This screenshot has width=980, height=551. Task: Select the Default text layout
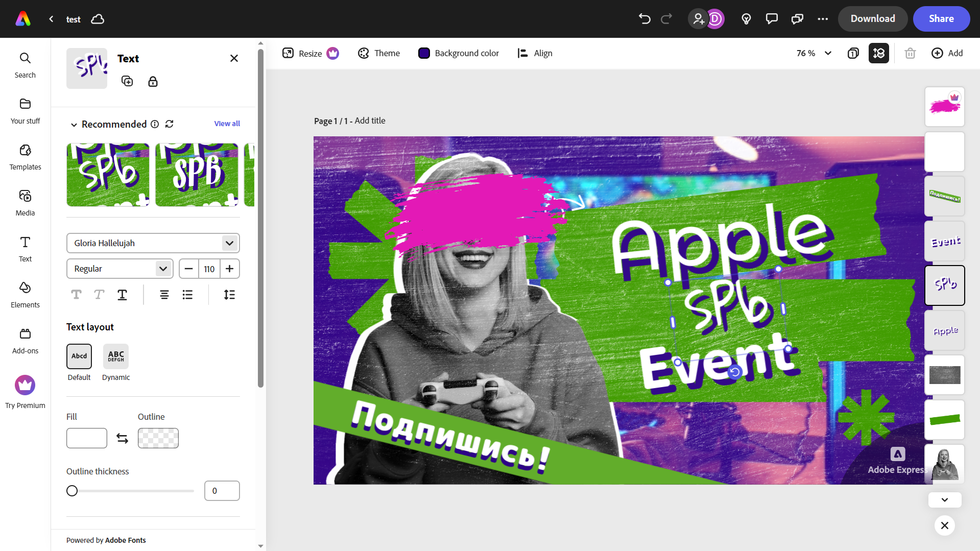pos(79,356)
